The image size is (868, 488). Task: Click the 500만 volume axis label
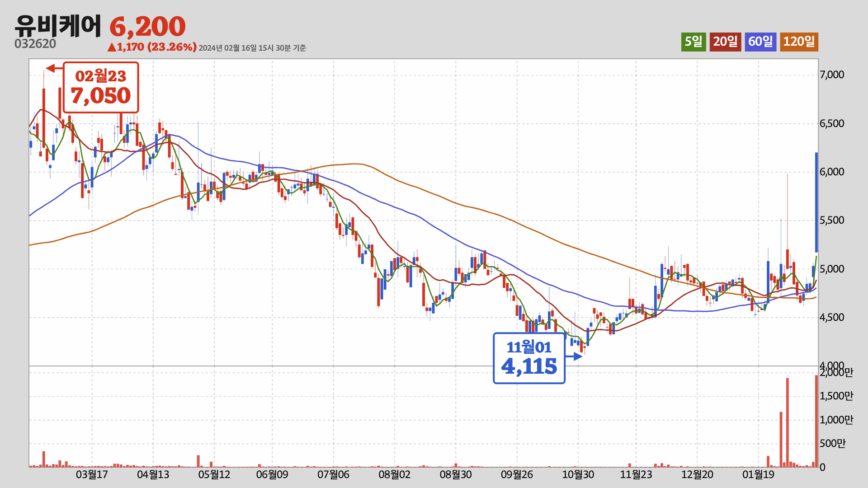click(x=832, y=444)
